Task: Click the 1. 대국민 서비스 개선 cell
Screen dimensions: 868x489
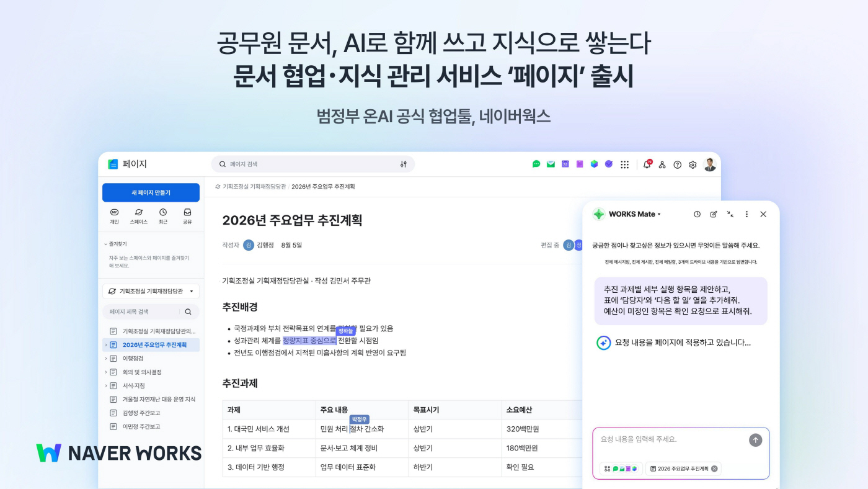Action: pos(269,429)
